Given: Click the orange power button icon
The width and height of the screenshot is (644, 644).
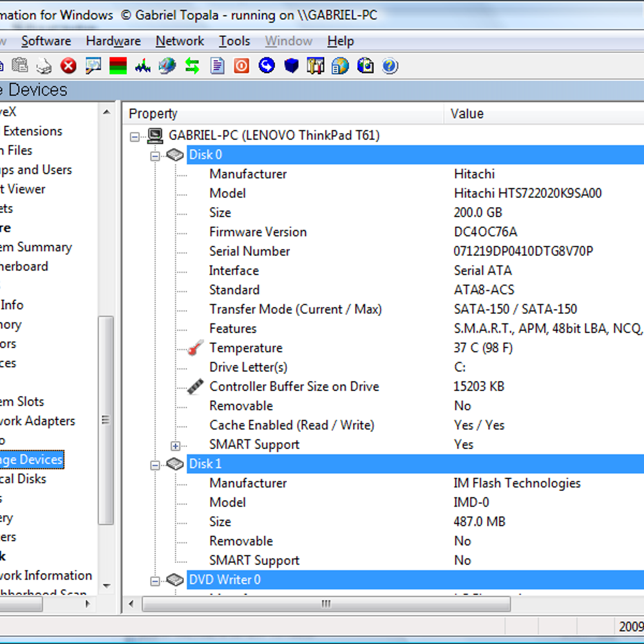Looking at the screenshot, I should click(x=242, y=66).
